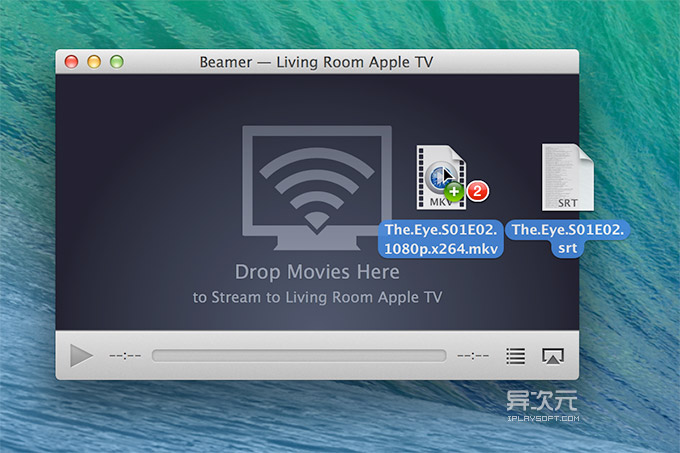
Task: Click the green plus badge
Action: pos(456,193)
